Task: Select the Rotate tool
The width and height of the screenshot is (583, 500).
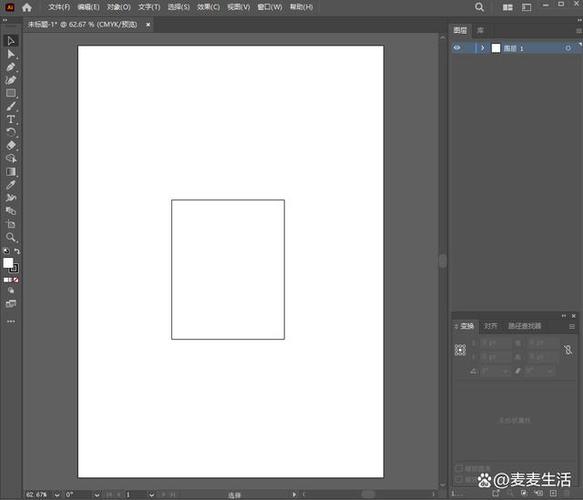Action: (11, 132)
